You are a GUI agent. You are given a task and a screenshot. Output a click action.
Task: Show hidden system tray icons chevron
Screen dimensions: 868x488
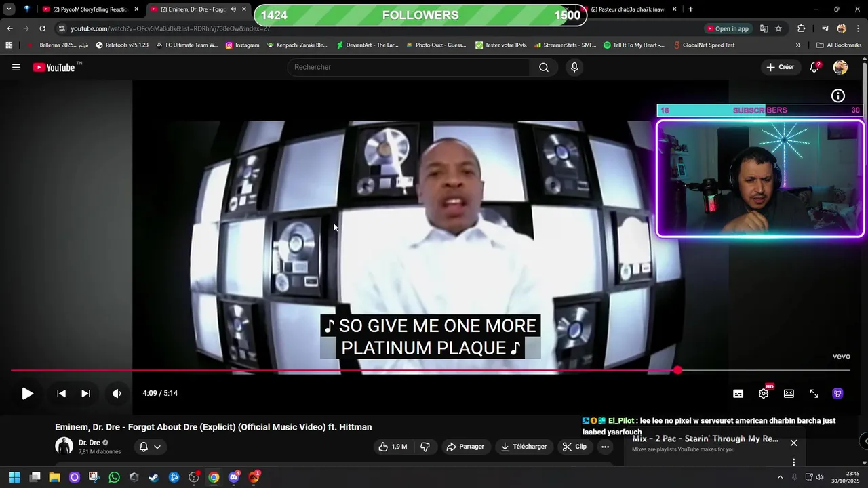click(780, 477)
